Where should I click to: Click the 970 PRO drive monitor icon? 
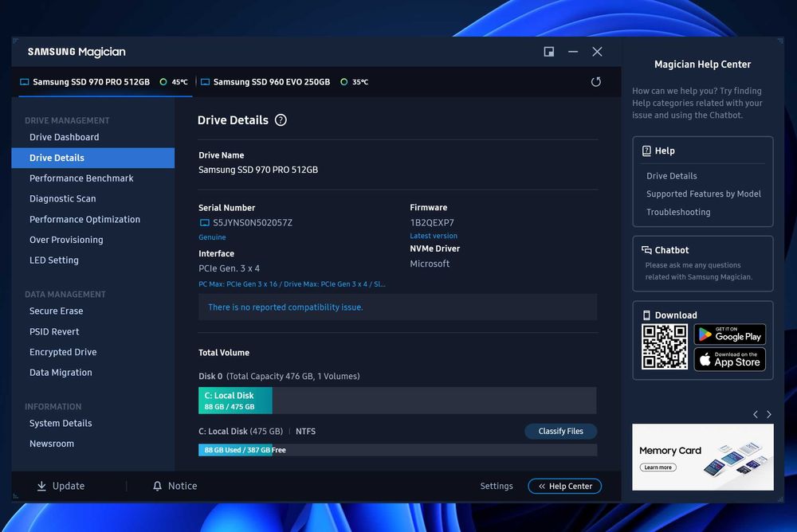click(x=24, y=82)
